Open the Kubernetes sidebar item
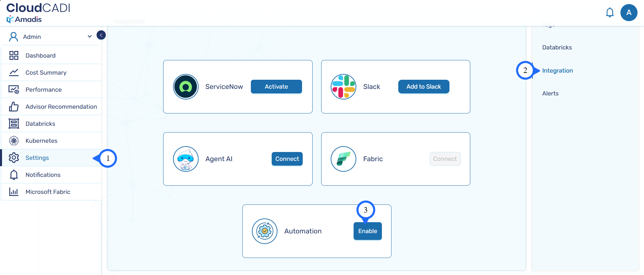The image size is (644, 275). [x=41, y=141]
